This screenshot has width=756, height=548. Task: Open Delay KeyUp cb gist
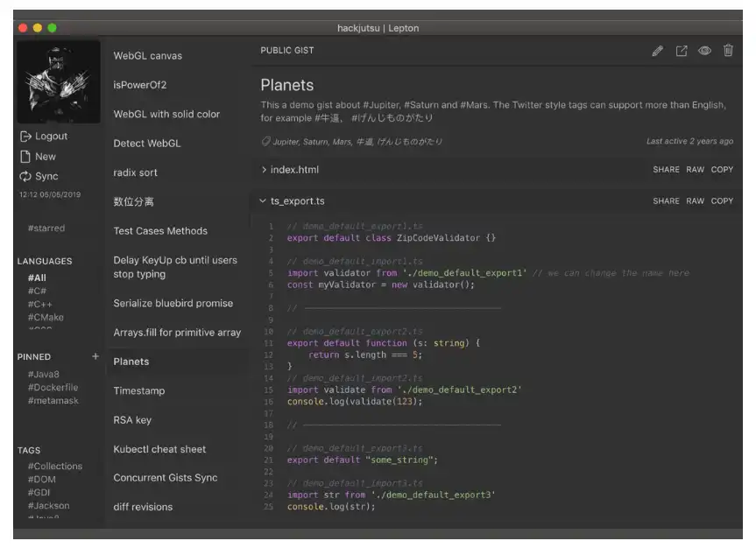175,267
